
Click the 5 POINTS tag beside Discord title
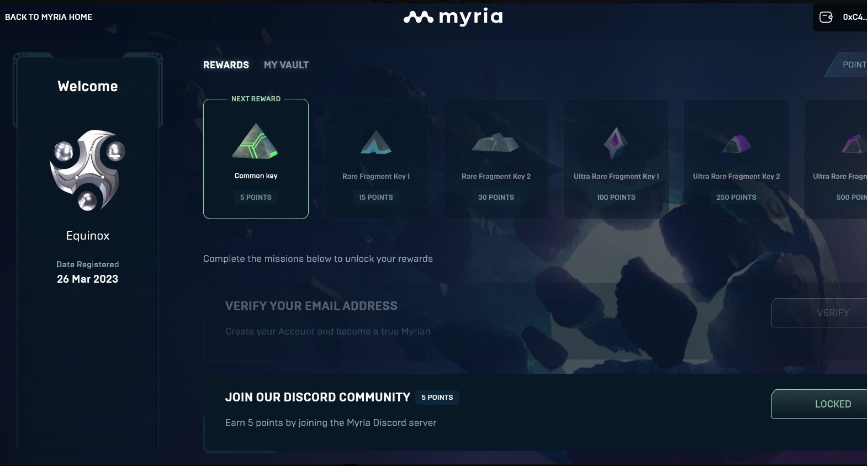point(437,398)
